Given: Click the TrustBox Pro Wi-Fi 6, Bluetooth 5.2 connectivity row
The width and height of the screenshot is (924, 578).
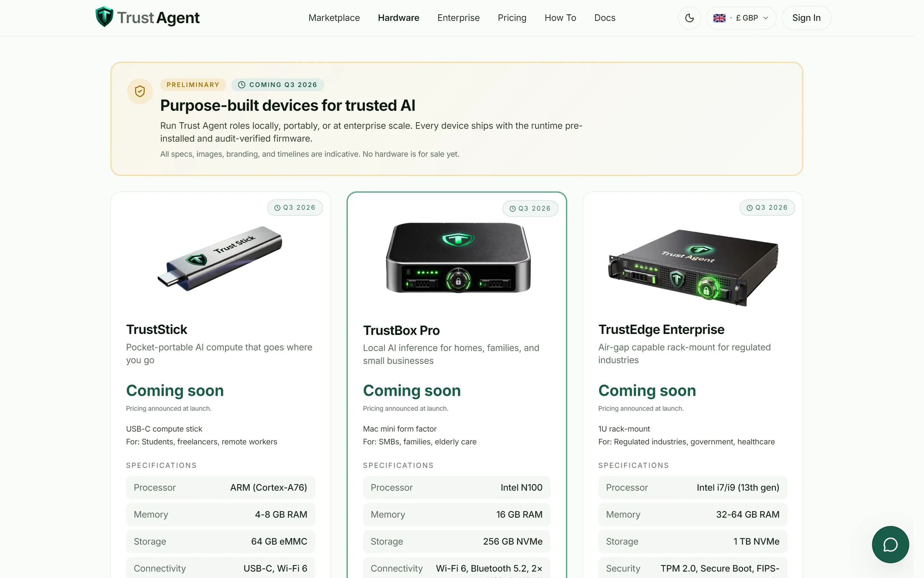Looking at the screenshot, I should 456,568.
